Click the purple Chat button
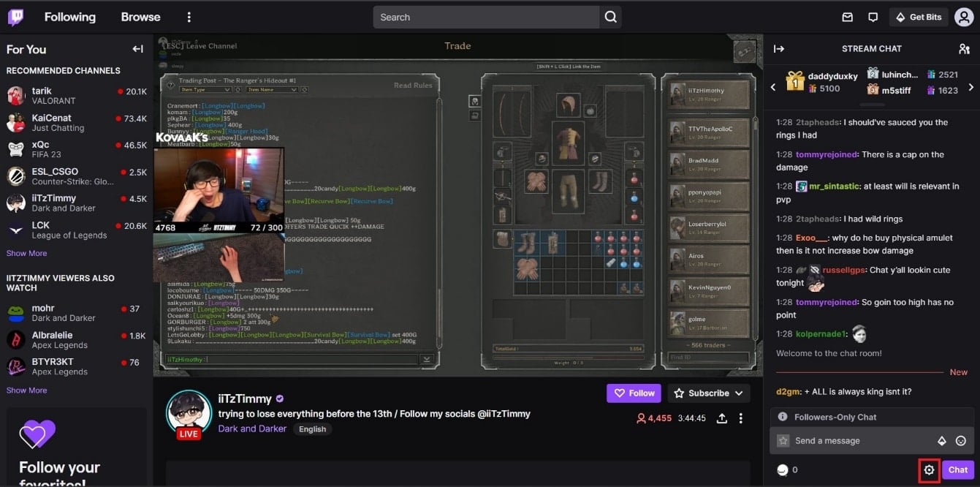 (958, 469)
